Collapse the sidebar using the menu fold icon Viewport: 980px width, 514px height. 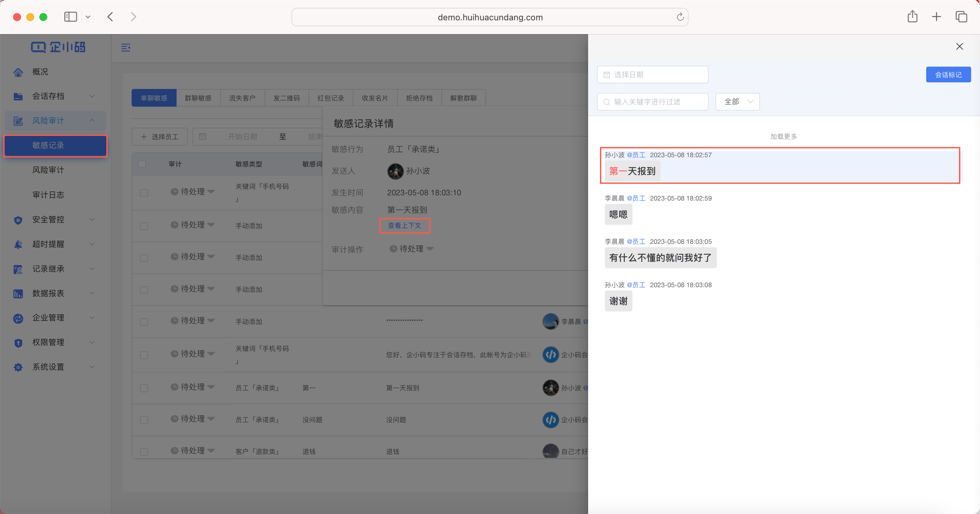pos(126,48)
